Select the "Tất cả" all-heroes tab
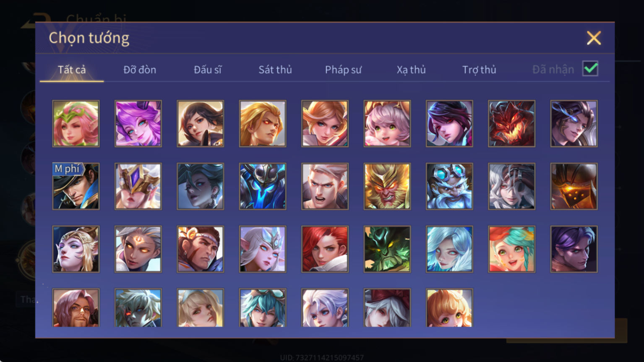 tap(72, 70)
